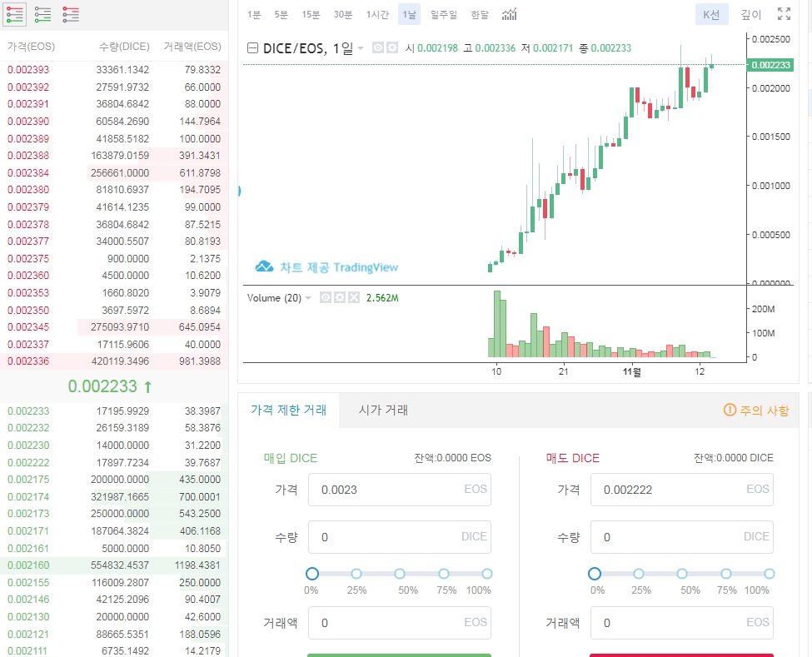
Task: Click the buy price field 0.0023
Action: tap(399, 490)
